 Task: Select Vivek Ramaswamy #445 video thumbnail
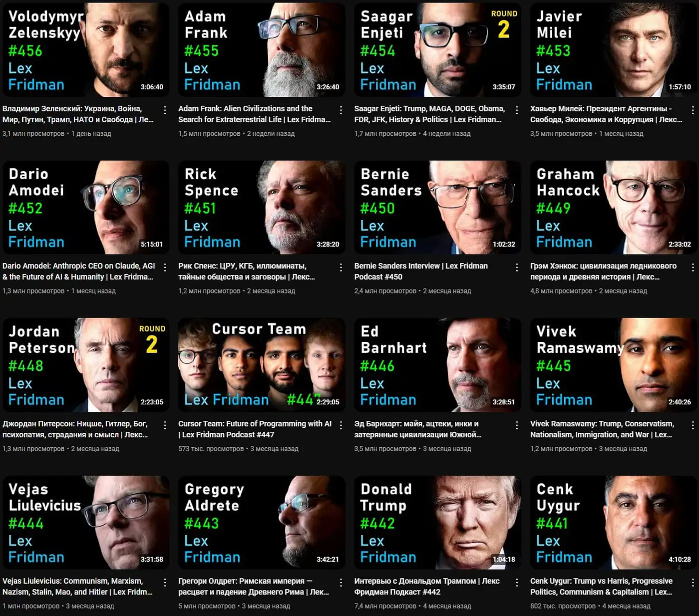pyautogui.click(x=614, y=365)
